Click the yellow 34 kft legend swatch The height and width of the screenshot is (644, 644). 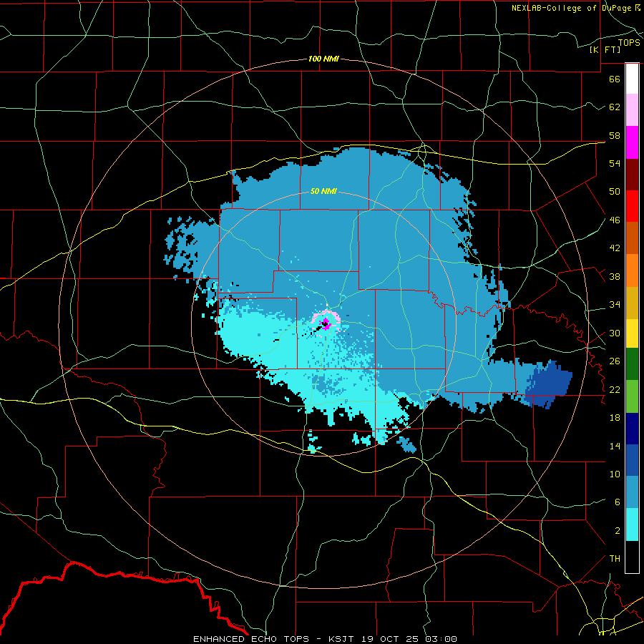click(x=632, y=333)
